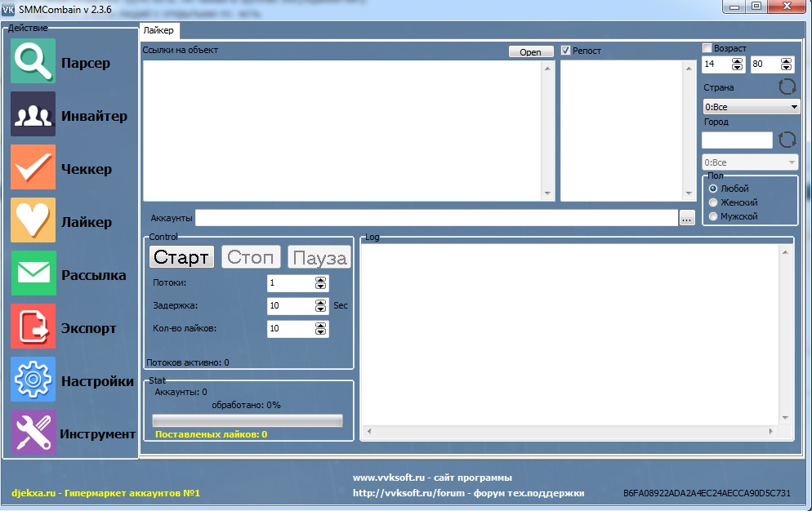Open the Парсер magnifier icon
Image resolution: width=812 pixels, height=511 pixels.
(x=33, y=61)
